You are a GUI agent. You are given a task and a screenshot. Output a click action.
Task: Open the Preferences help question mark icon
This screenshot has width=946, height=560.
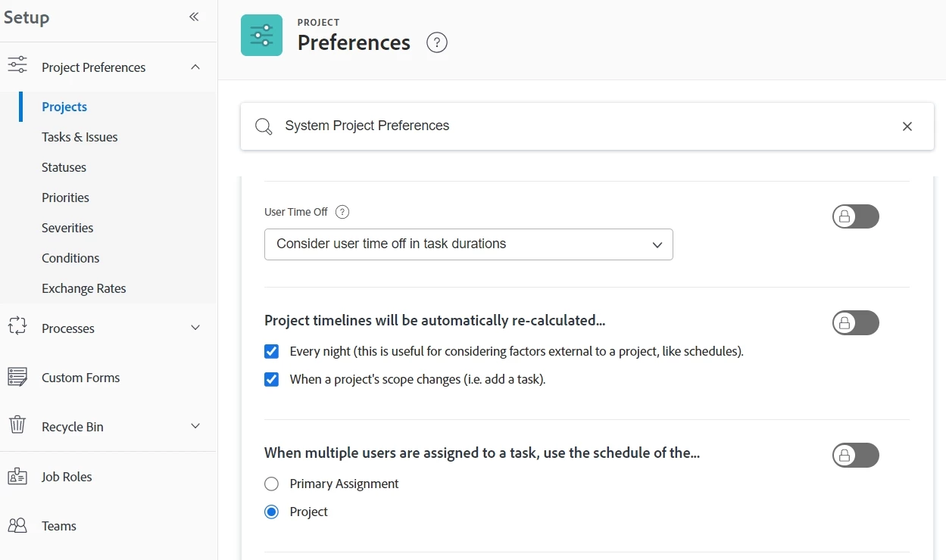pos(437,42)
